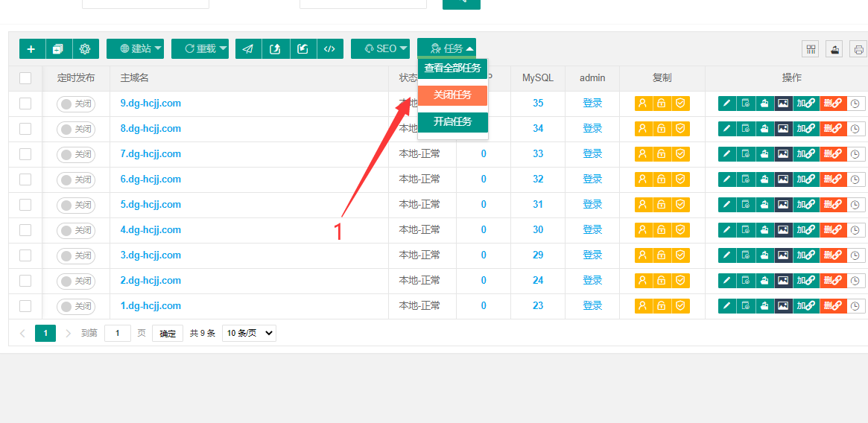Expand the SEO dropdown button
The height and width of the screenshot is (423, 868).
point(380,48)
